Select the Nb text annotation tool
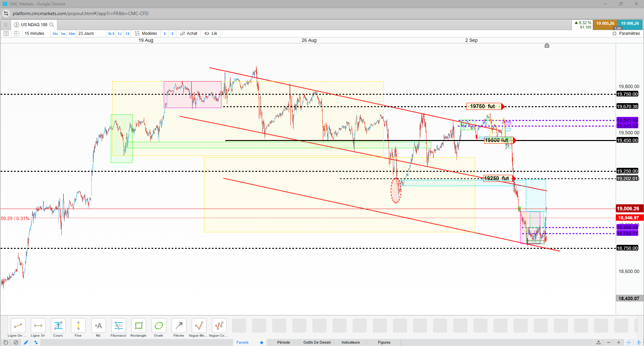644x346 pixels. coord(98,328)
